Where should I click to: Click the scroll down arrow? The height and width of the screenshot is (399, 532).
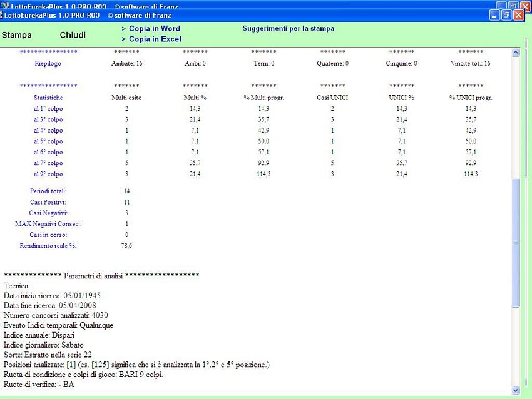click(515, 390)
